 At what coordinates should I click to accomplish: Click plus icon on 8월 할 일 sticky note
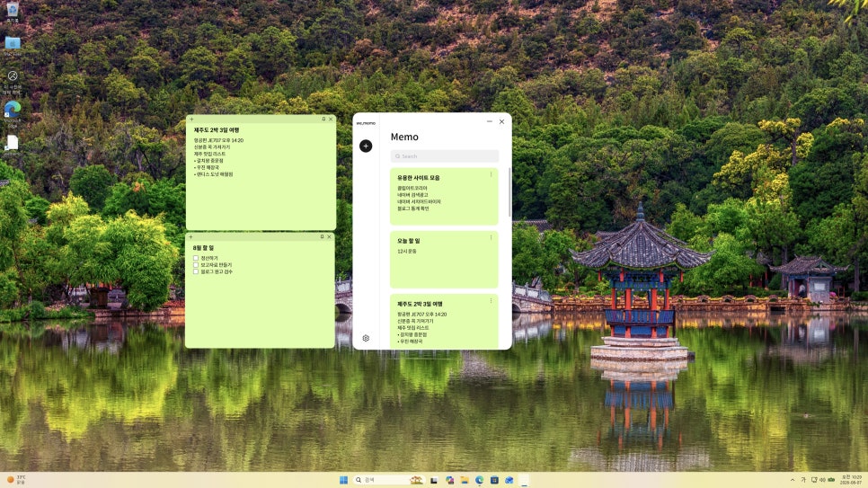click(190, 236)
